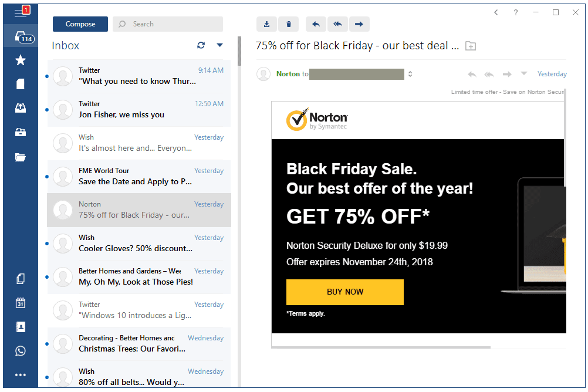The image size is (588, 392).
Task: Open the more actions dropdown near Yesterday
Action: tap(524, 73)
